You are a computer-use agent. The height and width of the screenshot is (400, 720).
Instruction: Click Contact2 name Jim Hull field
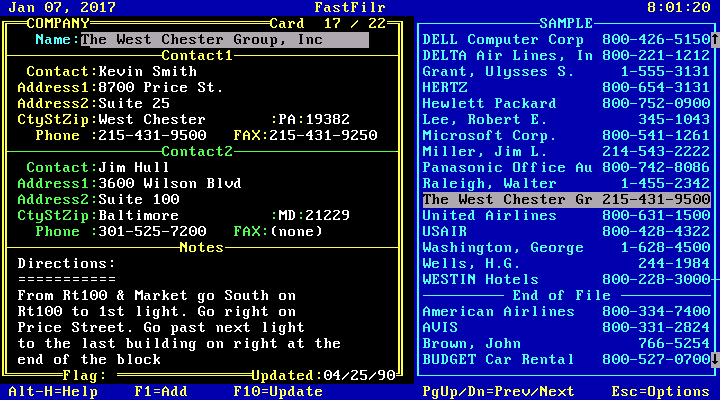point(134,167)
